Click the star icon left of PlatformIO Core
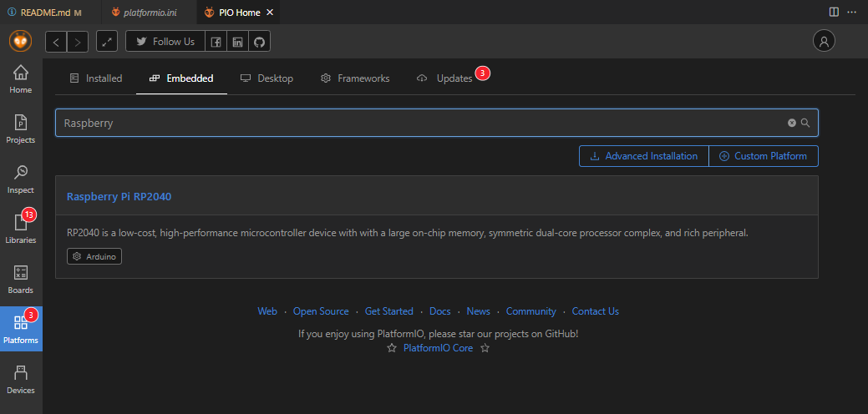The width and height of the screenshot is (868, 414). tap(392, 348)
